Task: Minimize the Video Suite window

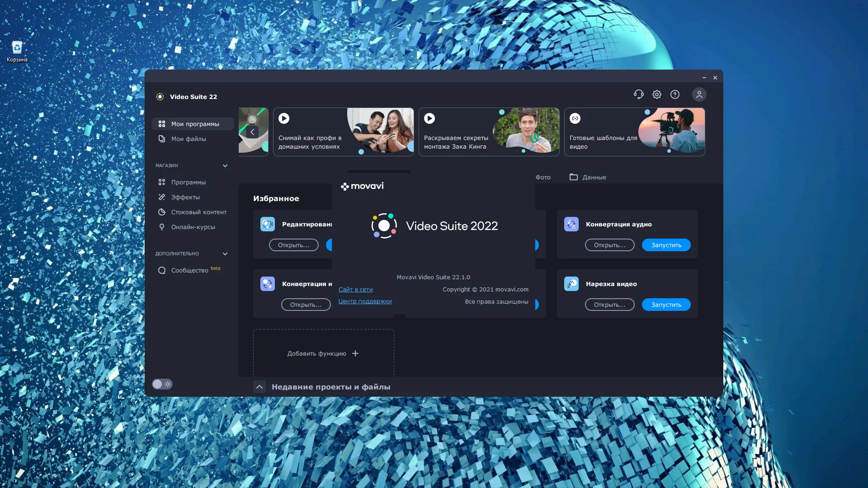Action: click(x=704, y=78)
